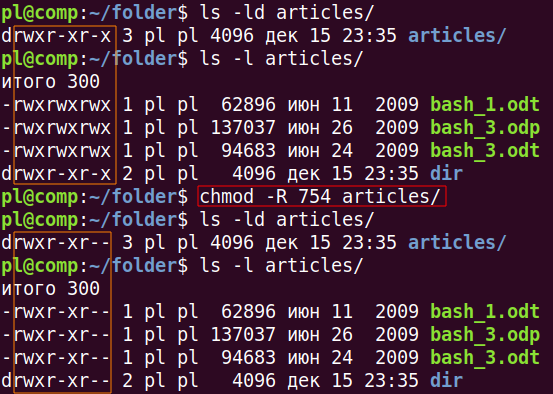Click the pl@comp prompt on the top line
Viewport: 553px width, 394px height.
coord(40,13)
